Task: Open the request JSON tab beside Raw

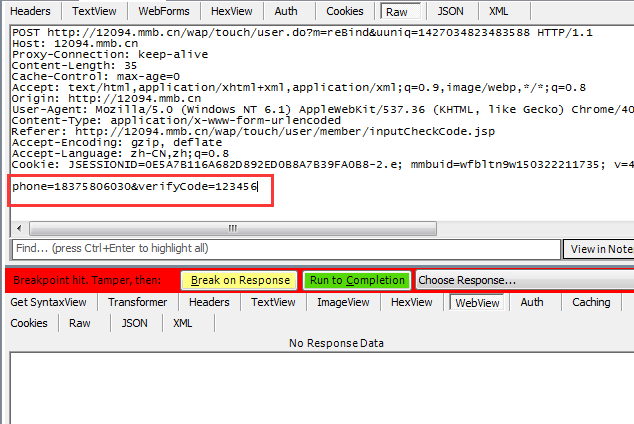Action: click(x=450, y=11)
